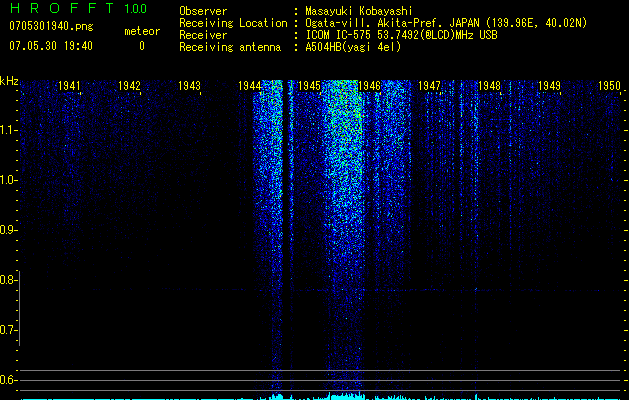Viewport: 629px width, 400px height.
Task: Click the 1944 time marker
Action: (x=250, y=86)
